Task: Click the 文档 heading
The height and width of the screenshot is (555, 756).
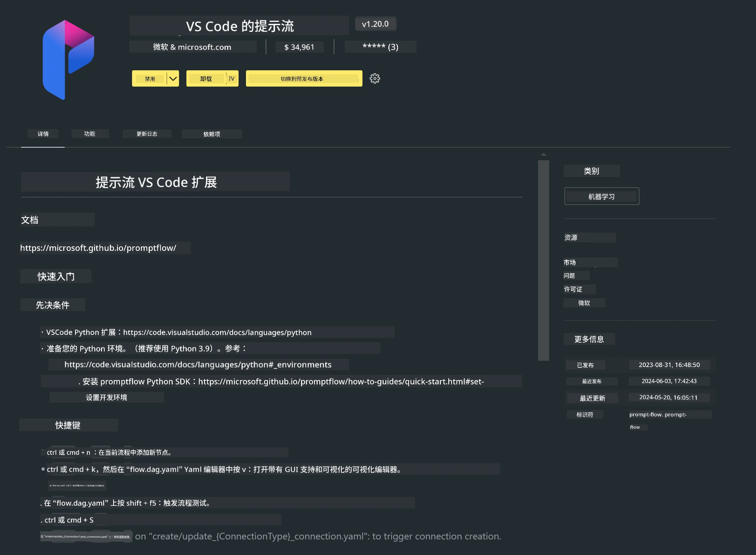Action: [x=30, y=220]
